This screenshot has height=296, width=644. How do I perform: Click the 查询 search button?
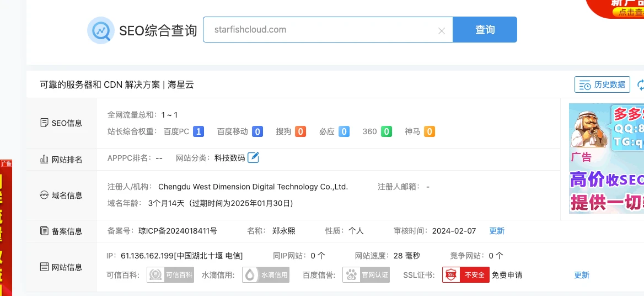click(x=485, y=30)
